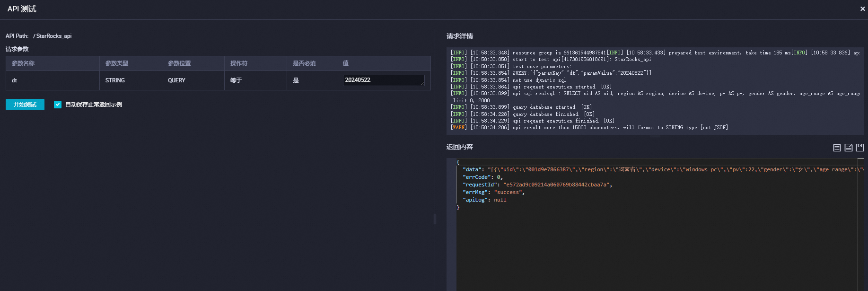
Task: Click the 参数名称 column header
Action: tap(23, 63)
